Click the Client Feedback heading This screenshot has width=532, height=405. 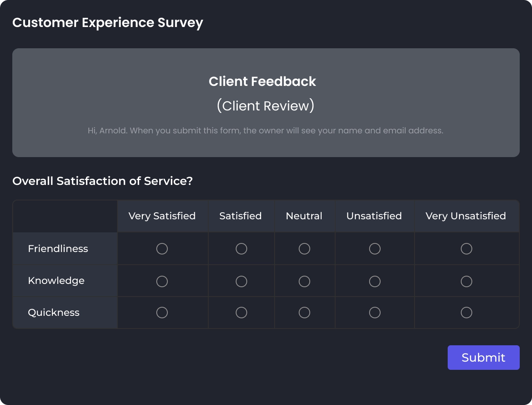coord(262,81)
